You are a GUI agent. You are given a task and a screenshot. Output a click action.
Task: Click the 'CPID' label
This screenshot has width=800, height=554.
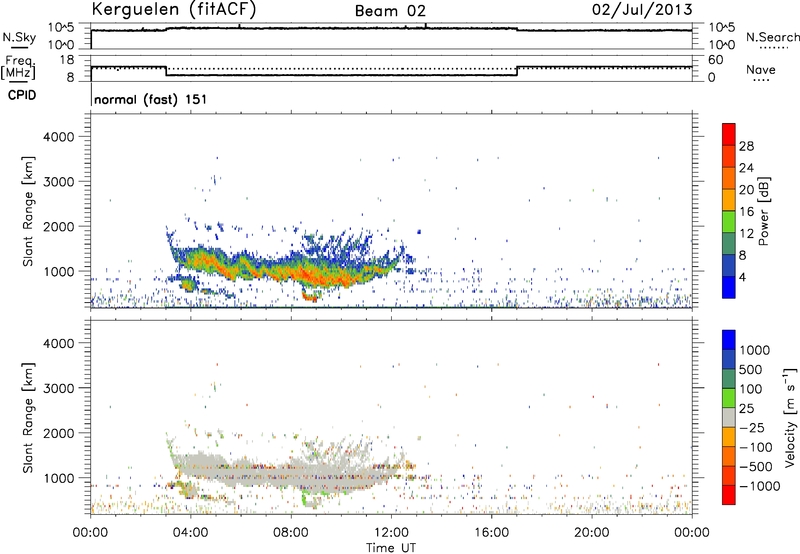[22, 95]
